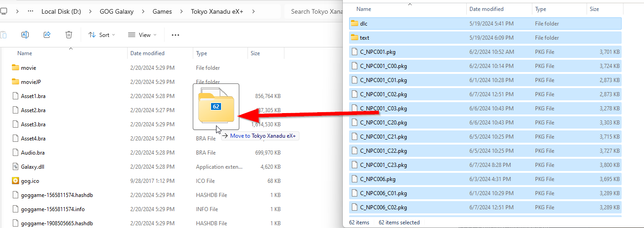Expand the chevron next to the monitor icon

(17, 11)
